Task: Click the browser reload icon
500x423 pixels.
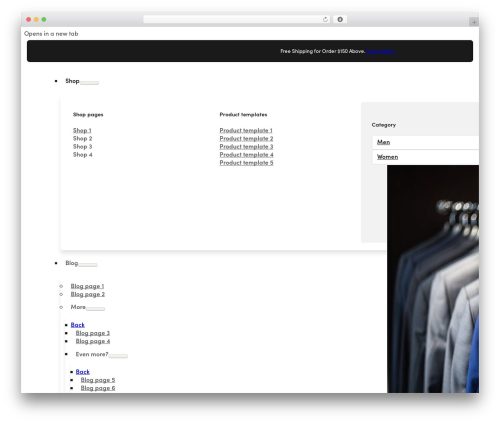Action: pos(325,20)
